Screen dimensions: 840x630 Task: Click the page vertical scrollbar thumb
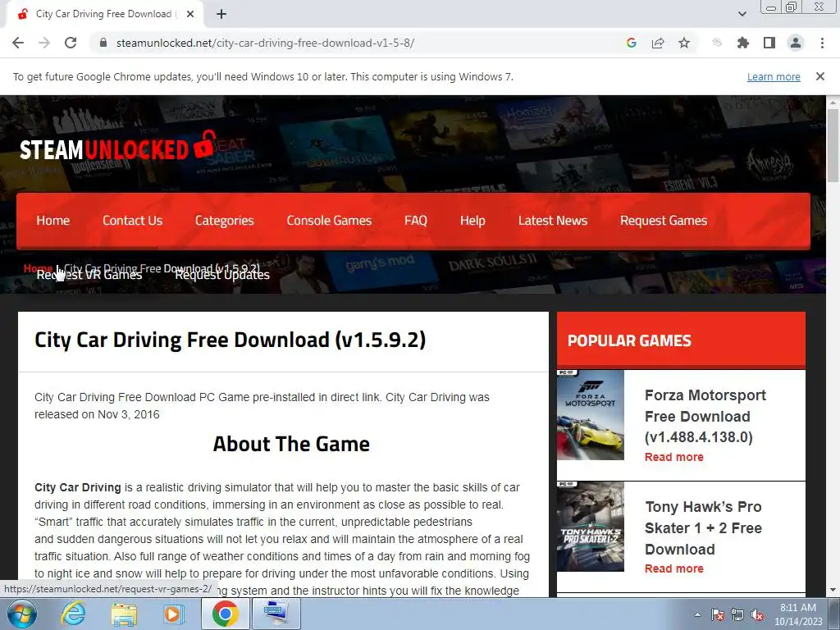(833, 144)
